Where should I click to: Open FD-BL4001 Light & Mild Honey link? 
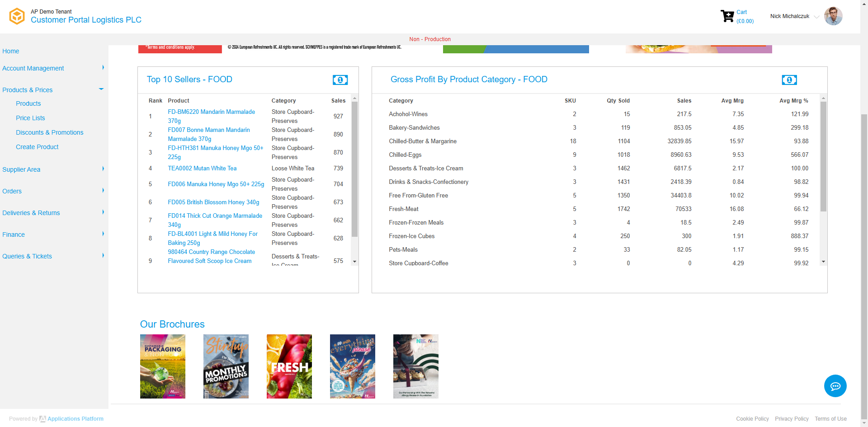pyautogui.click(x=212, y=238)
